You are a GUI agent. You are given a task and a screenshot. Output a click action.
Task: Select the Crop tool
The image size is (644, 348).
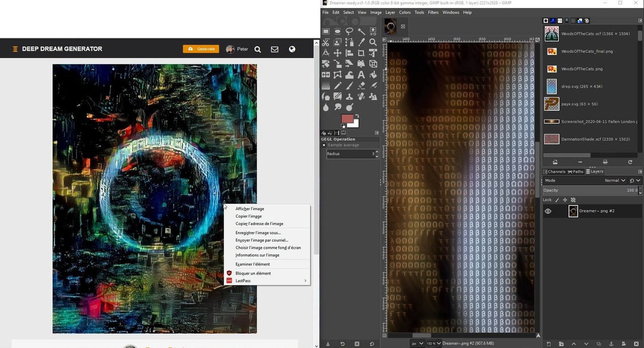coord(361,53)
